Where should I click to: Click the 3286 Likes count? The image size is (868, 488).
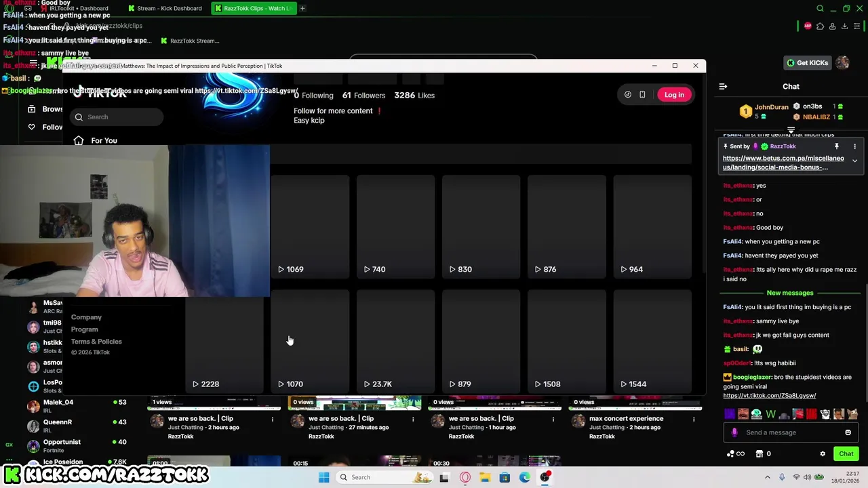pos(414,96)
